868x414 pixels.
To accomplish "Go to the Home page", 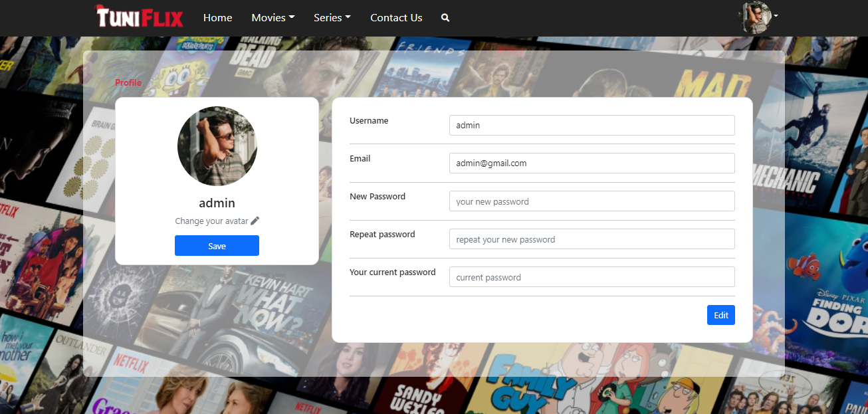I will 217,18.
